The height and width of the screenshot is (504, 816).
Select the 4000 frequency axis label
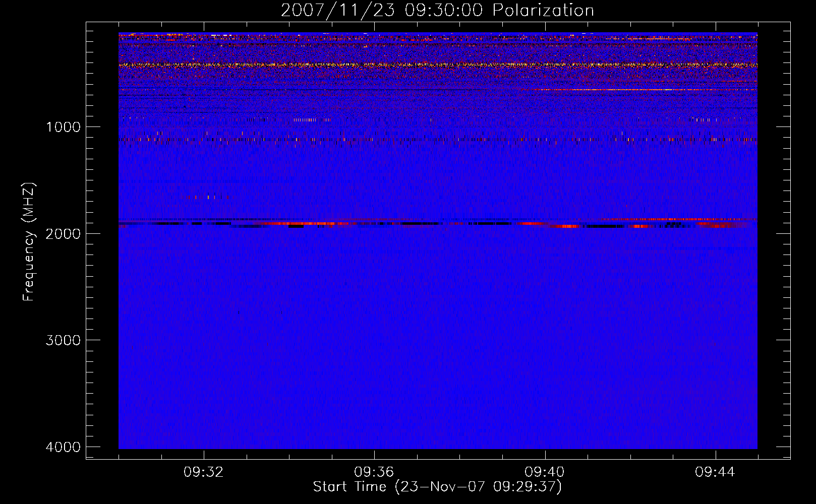click(63, 447)
